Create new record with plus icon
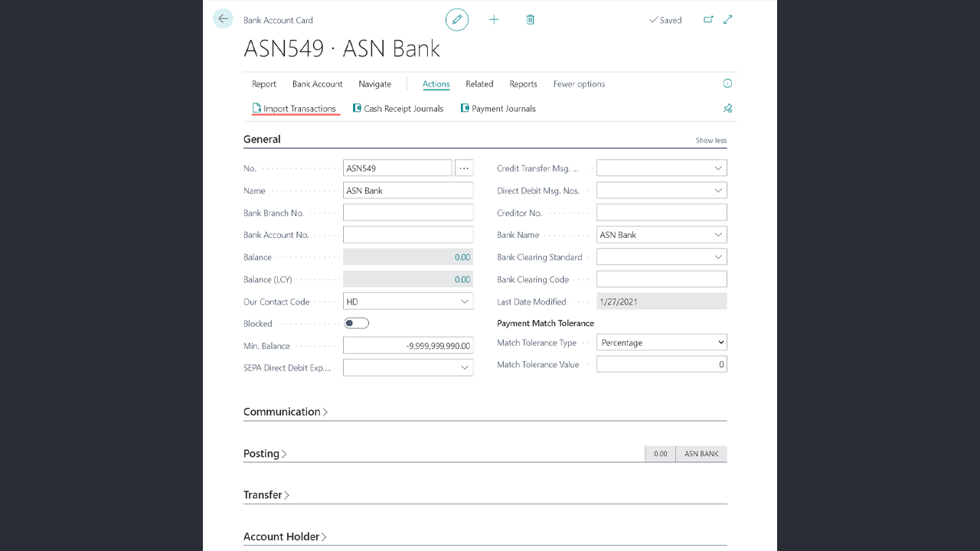Screen dimensions: 980x551 [x=494, y=20]
